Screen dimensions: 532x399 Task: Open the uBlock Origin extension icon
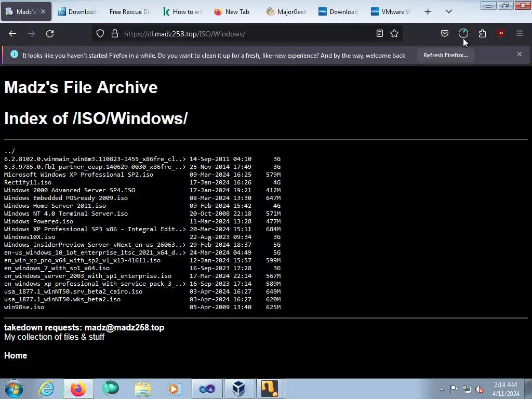pos(500,34)
